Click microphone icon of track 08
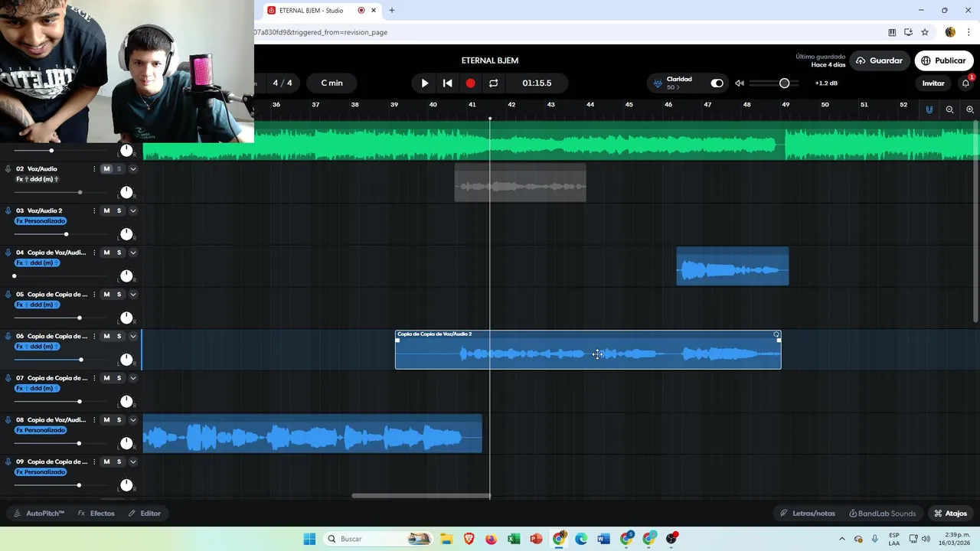This screenshot has height=551, width=980. point(8,420)
